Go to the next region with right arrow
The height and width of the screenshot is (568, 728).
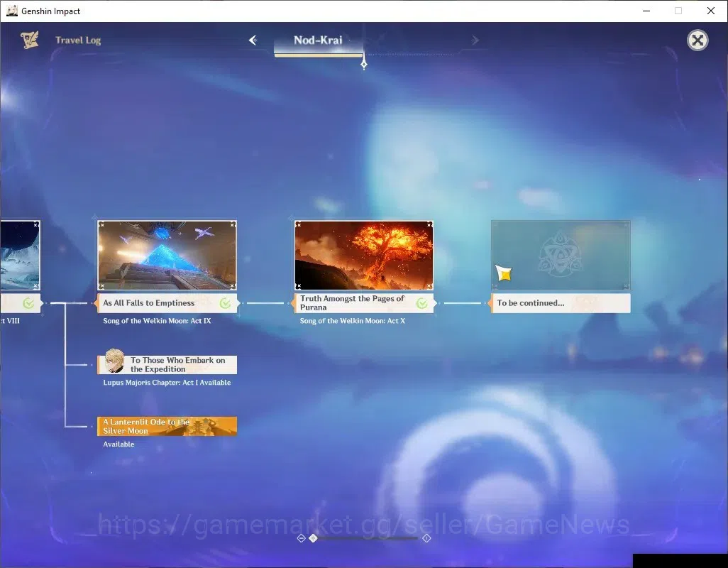[475, 40]
